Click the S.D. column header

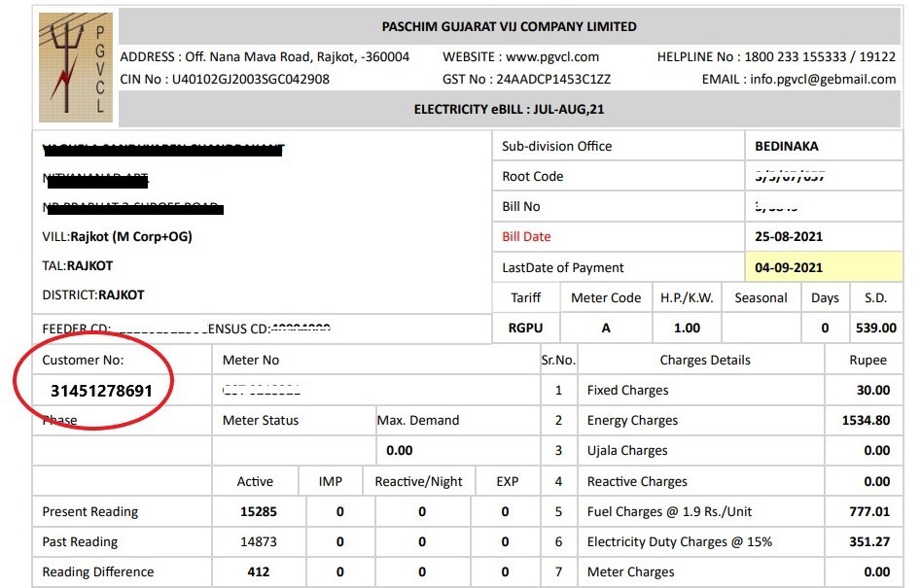click(x=875, y=297)
